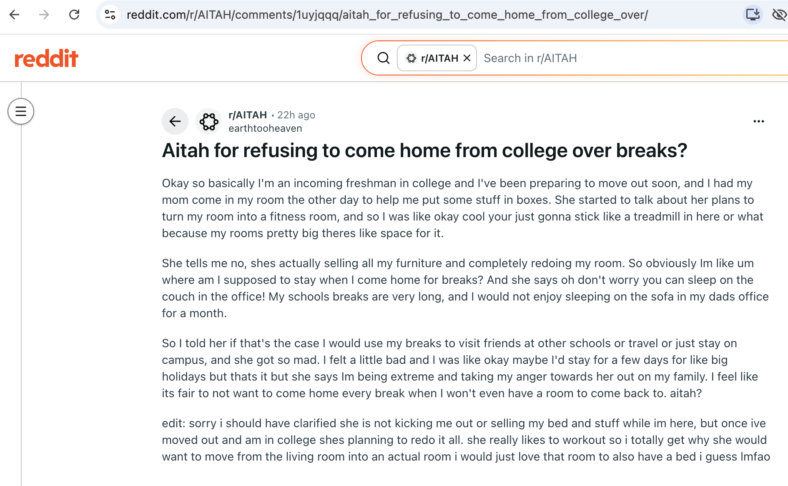Click the URL in the address bar
The height and width of the screenshot is (486, 788).
(387, 15)
